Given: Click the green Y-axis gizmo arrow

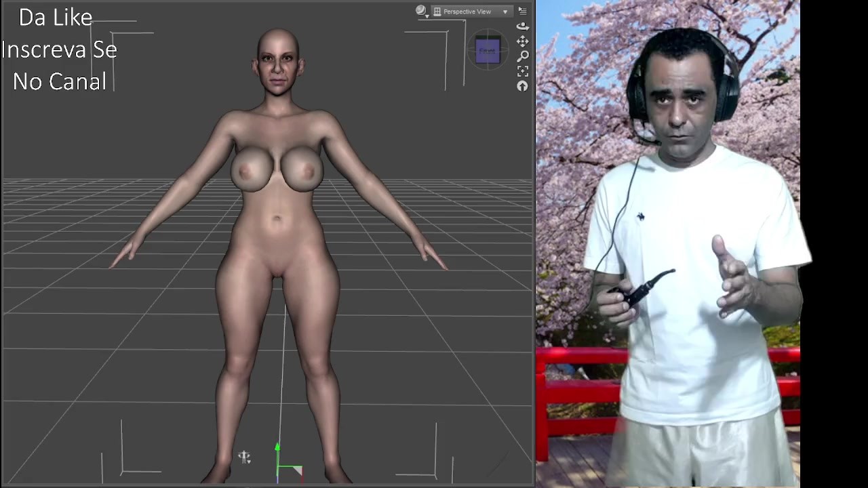Looking at the screenshot, I should click(277, 449).
